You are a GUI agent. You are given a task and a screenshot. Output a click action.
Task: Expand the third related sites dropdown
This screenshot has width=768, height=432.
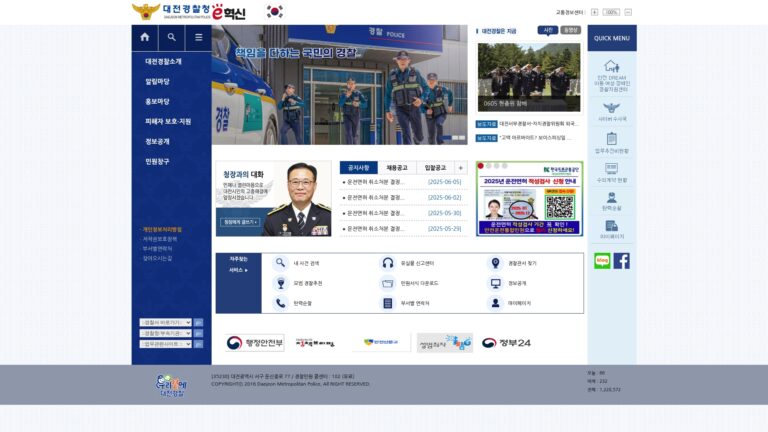[166, 344]
